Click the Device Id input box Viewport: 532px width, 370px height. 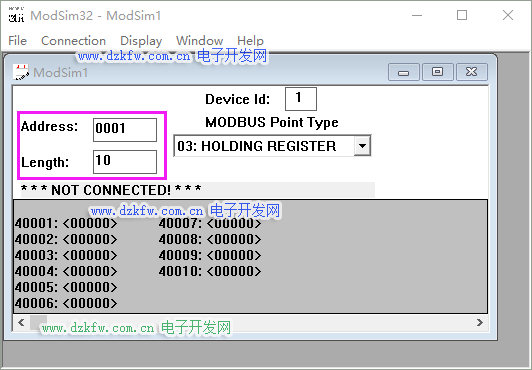301,99
